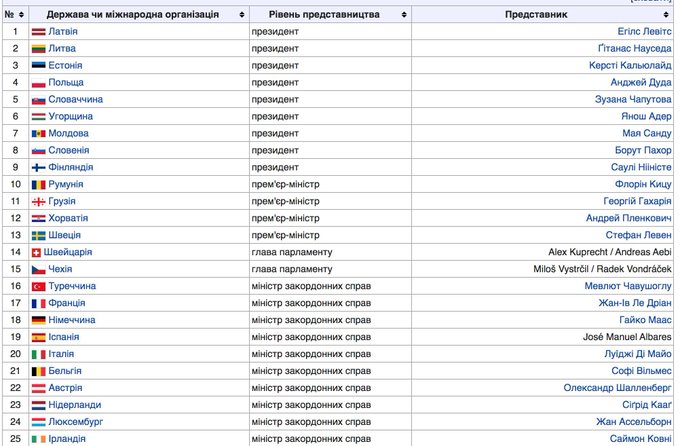The width and height of the screenshot is (680, 446).
Task: Click the Latvia flag icon
Action: (x=39, y=32)
